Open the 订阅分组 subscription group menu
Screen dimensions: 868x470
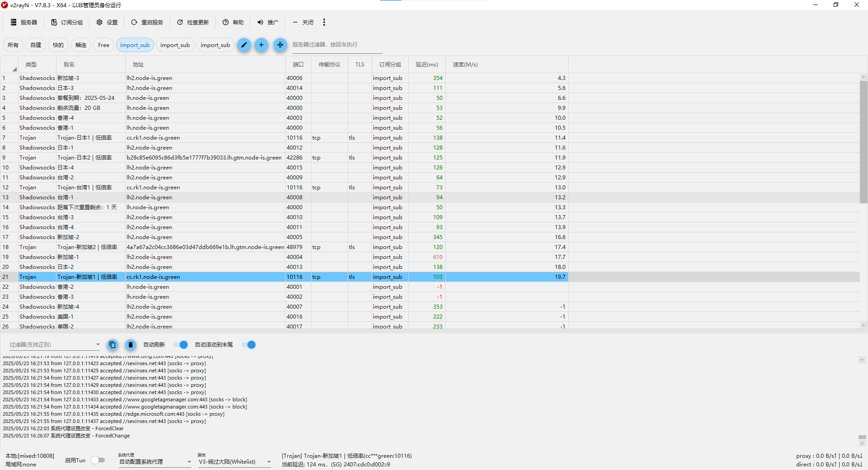(67, 22)
